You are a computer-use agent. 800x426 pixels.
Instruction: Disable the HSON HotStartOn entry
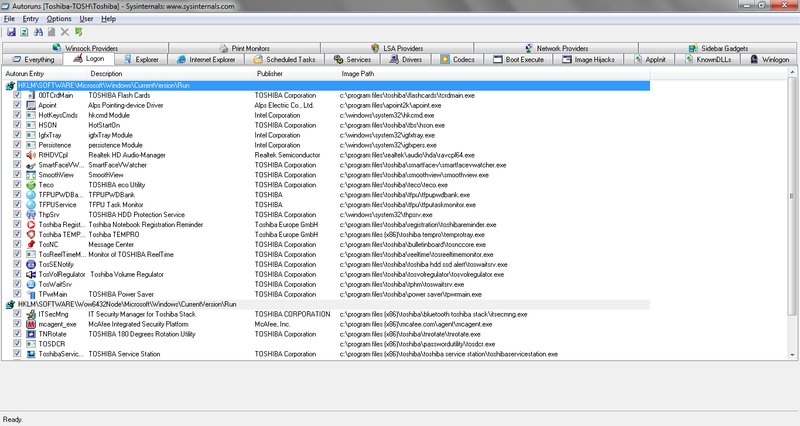click(17, 124)
